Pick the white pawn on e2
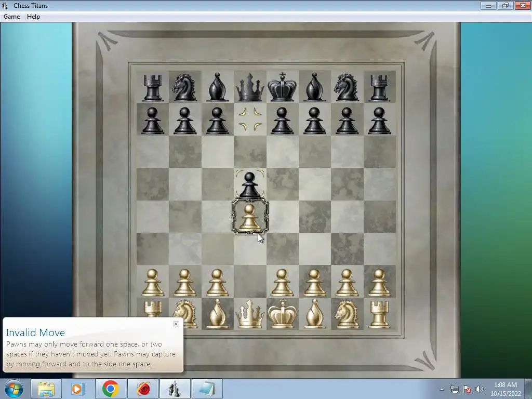 [x=282, y=283]
